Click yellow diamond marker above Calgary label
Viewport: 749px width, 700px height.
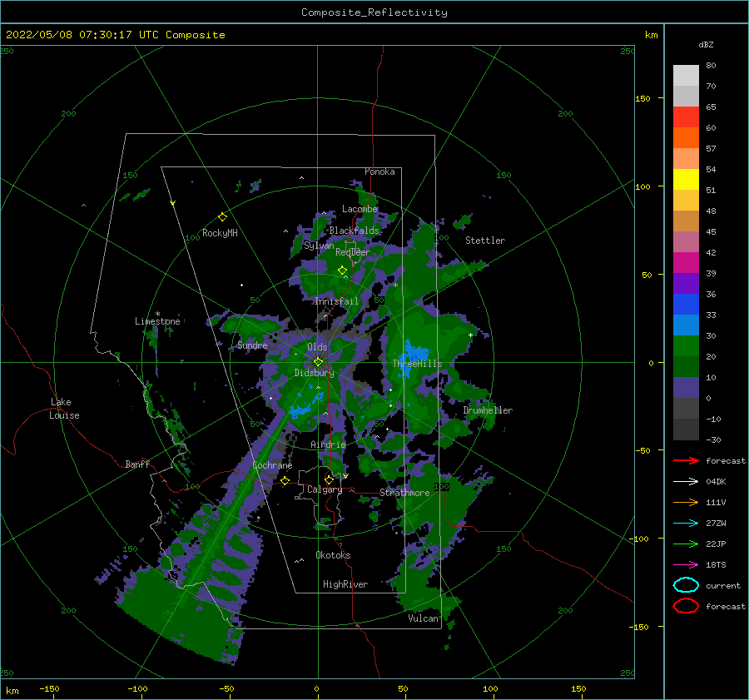pyautogui.click(x=329, y=479)
